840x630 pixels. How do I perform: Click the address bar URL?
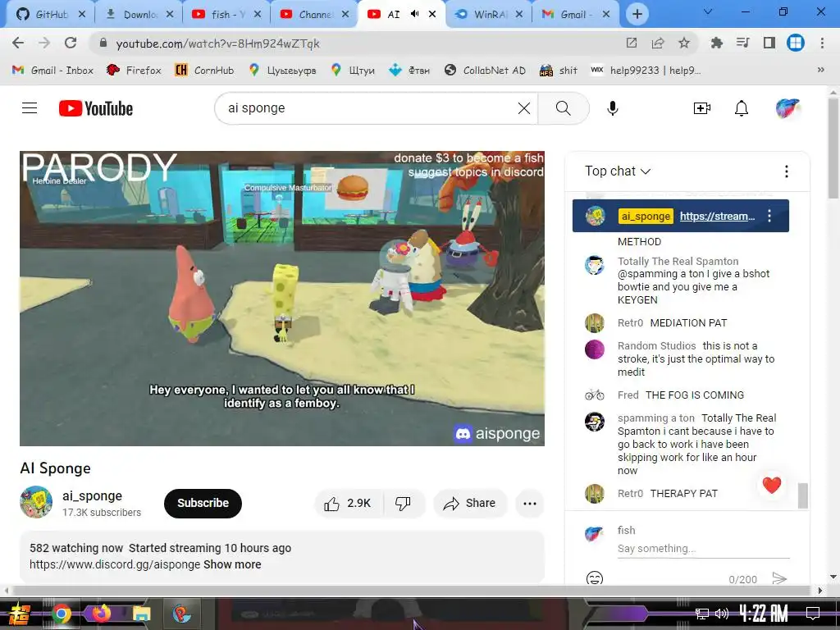[217, 43]
